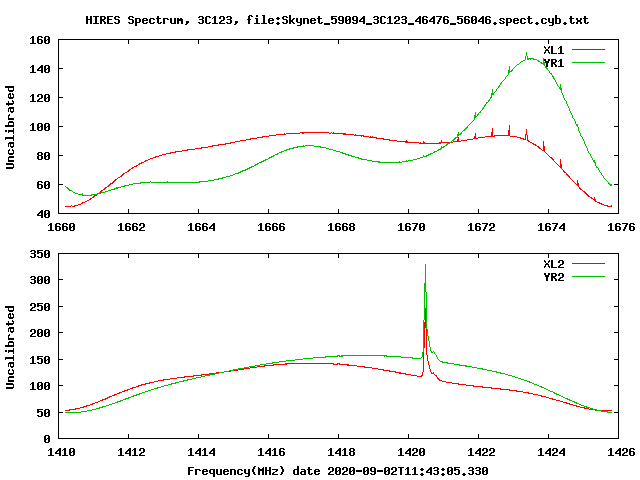The height and width of the screenshot is (480, 640).
Task: Click the 350 y-axis tick label
Action: (40, 254)
